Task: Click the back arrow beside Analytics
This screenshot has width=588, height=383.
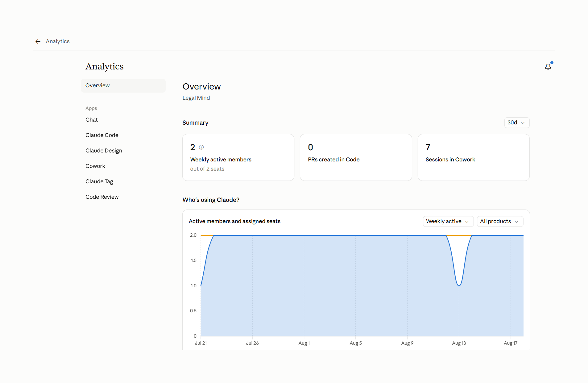Action: point(38,41)
